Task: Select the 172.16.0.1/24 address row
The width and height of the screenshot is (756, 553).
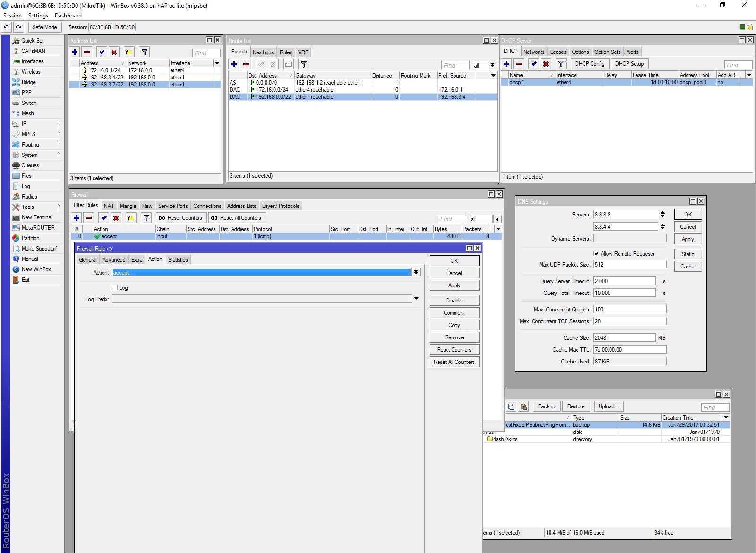Action: 145,70
